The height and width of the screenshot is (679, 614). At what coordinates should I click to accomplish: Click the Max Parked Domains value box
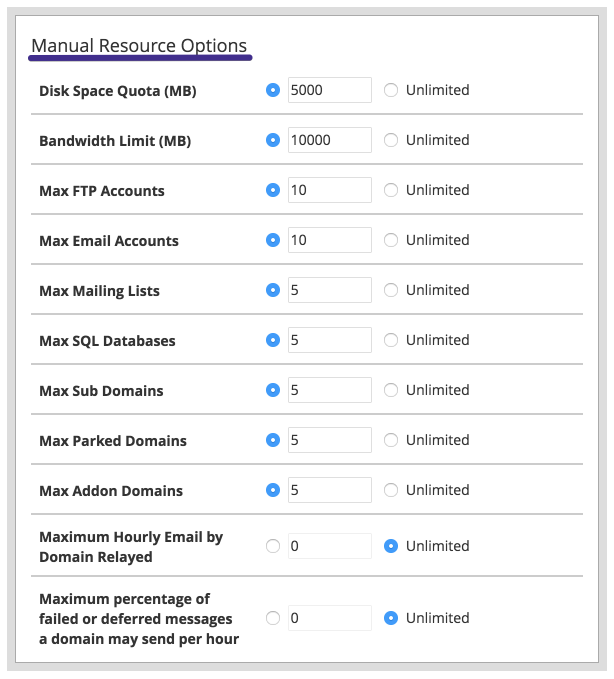[329, 440]
